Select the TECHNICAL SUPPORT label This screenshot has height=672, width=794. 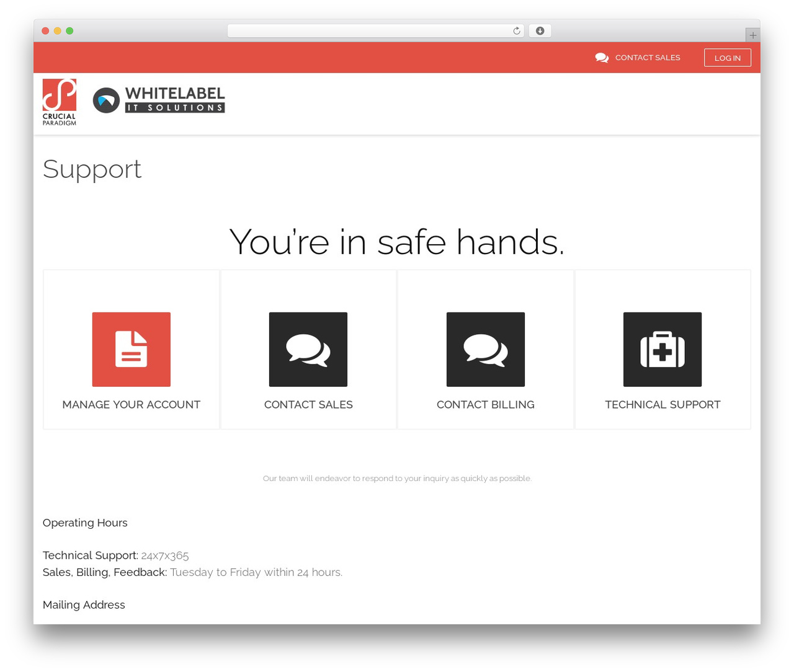662,405
